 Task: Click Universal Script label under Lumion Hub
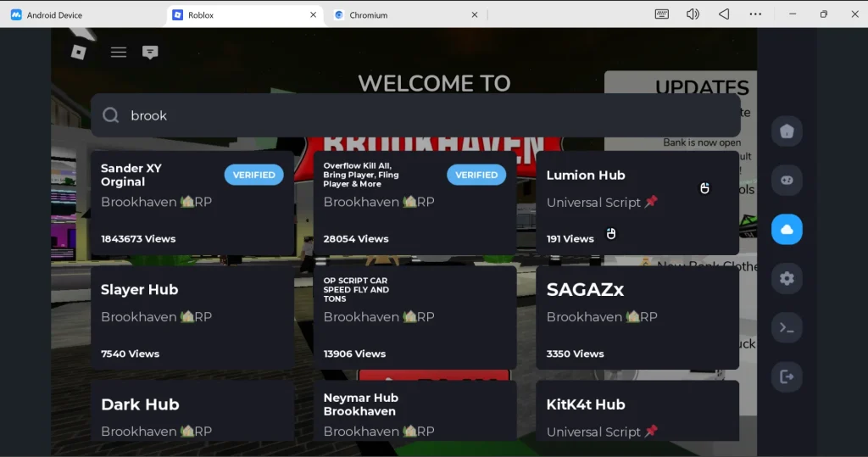(602, 202)
